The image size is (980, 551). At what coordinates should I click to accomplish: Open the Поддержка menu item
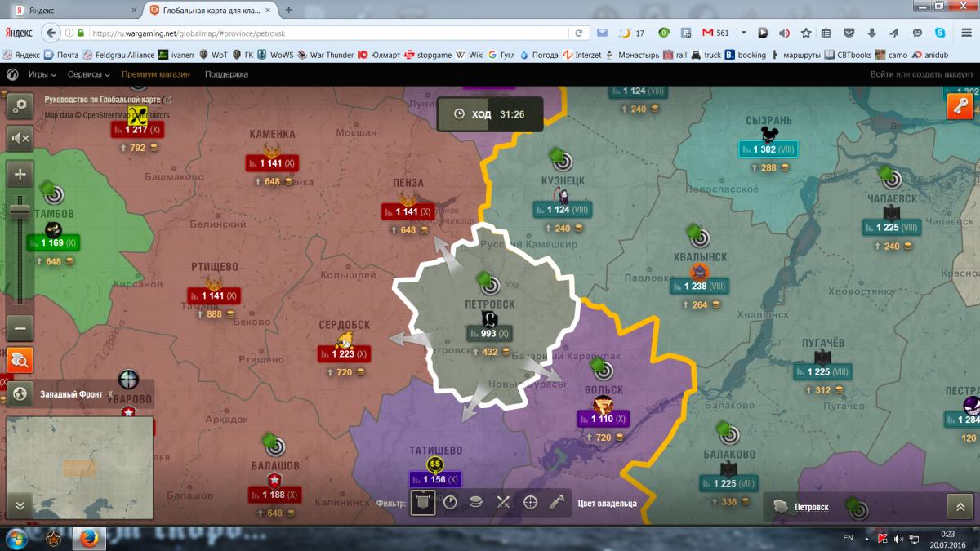pos(226,74)
